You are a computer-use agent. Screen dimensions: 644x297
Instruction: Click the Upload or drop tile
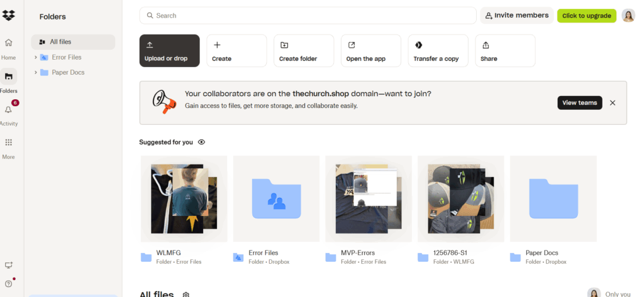(169, 51)
